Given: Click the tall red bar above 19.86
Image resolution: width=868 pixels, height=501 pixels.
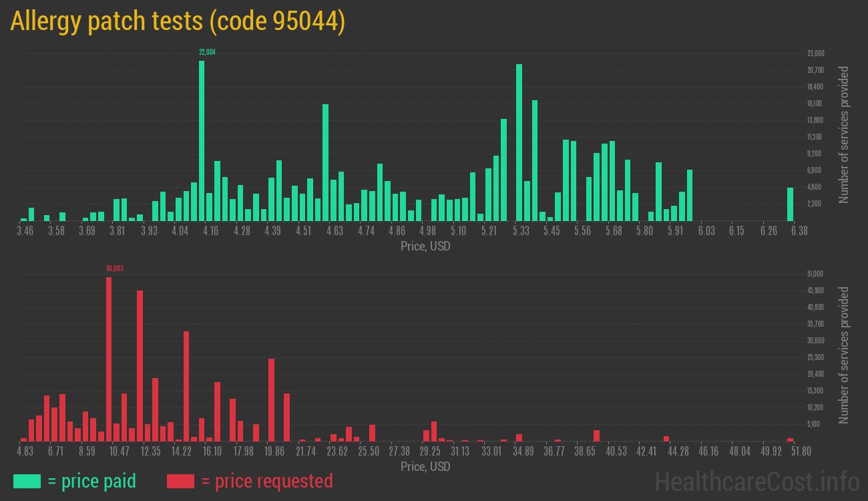Looking at the screenshot, I should point(271,399).
